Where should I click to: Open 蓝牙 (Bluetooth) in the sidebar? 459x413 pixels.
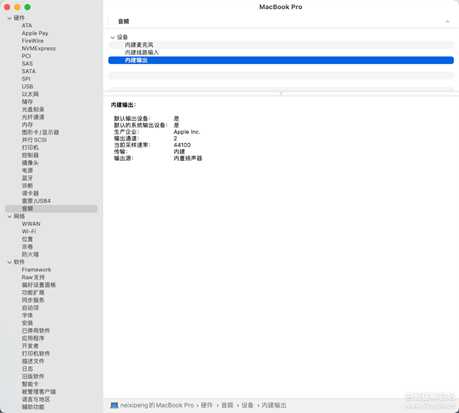[27, 178]
